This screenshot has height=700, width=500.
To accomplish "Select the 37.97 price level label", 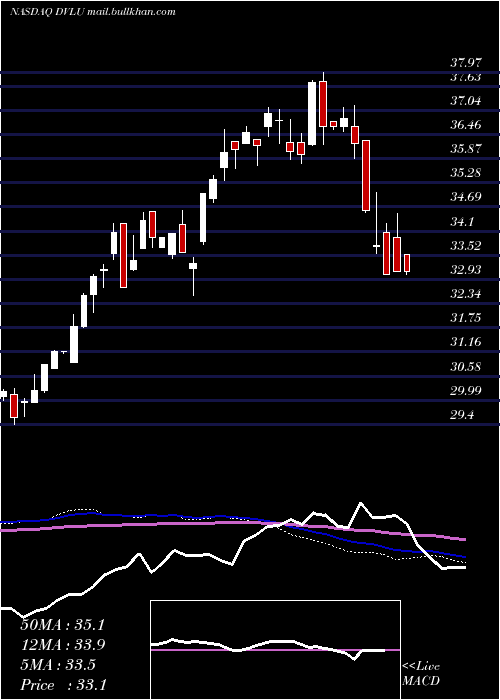I will pos(466,62).
